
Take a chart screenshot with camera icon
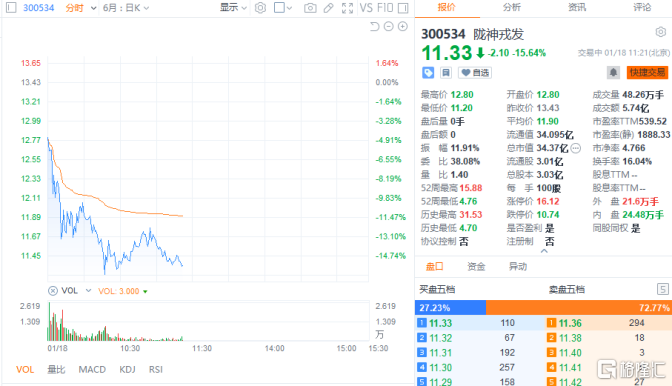point(310,8)
